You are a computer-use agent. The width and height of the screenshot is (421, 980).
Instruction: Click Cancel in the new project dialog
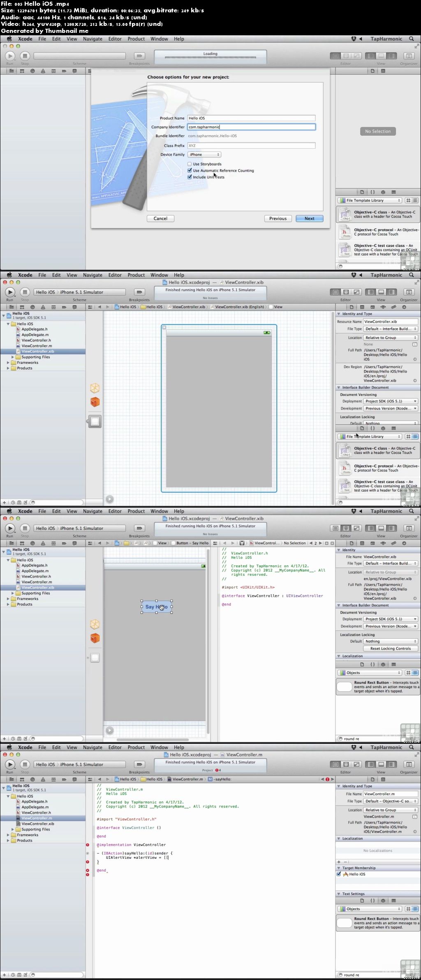pyautogui.click(x=160, y=219)
